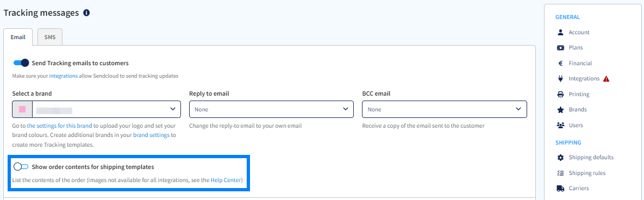Select the Financial euro icon
The image size is (644, 200).
click(560, 63)
